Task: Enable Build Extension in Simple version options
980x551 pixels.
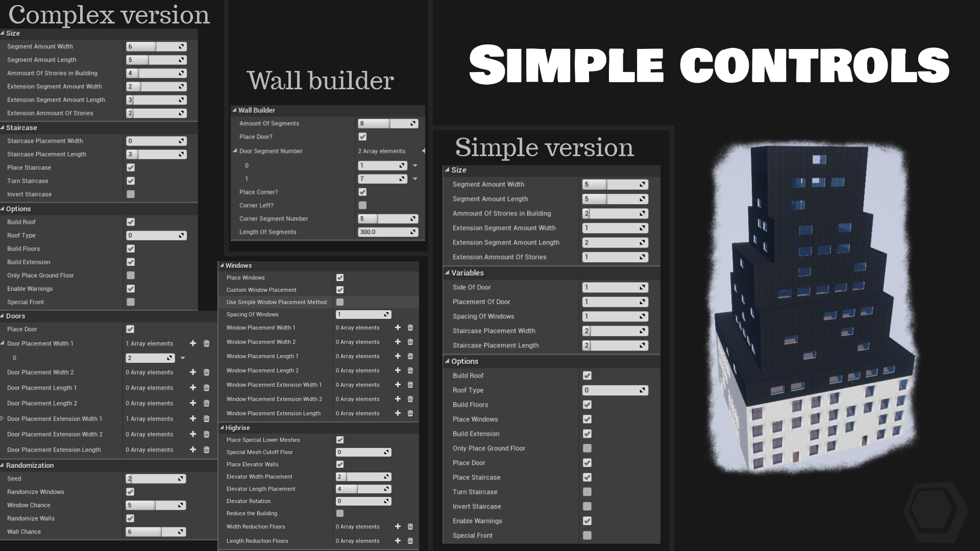Action: click(x=586, y=433)
